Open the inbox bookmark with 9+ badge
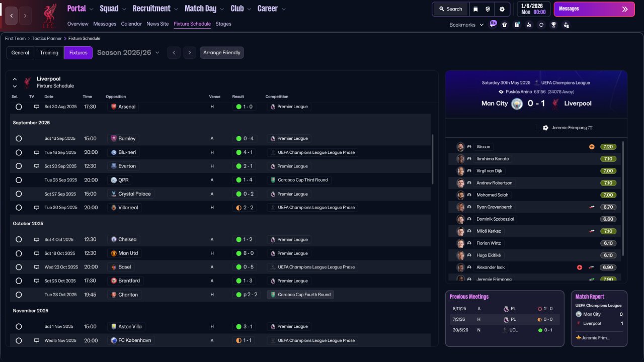Image resolution: width=644 pixels, height=362 pixels. coord(493,24)
